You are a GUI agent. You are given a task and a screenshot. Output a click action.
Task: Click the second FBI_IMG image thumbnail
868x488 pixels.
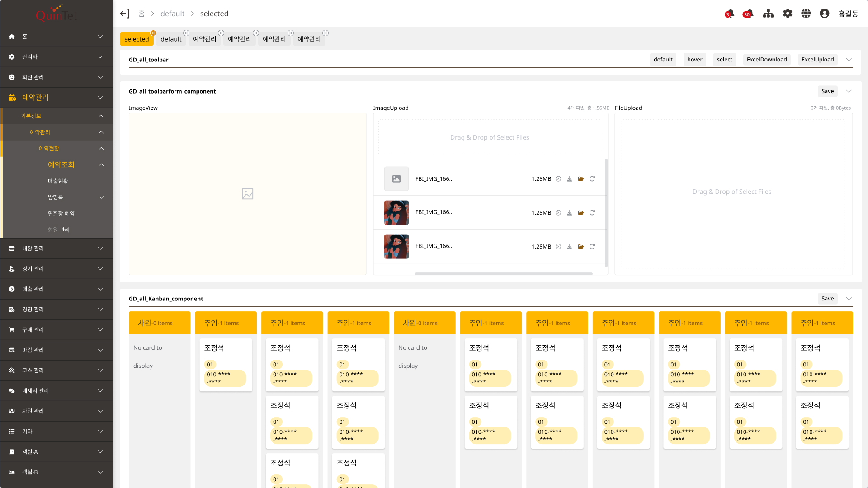click(396, 213)
